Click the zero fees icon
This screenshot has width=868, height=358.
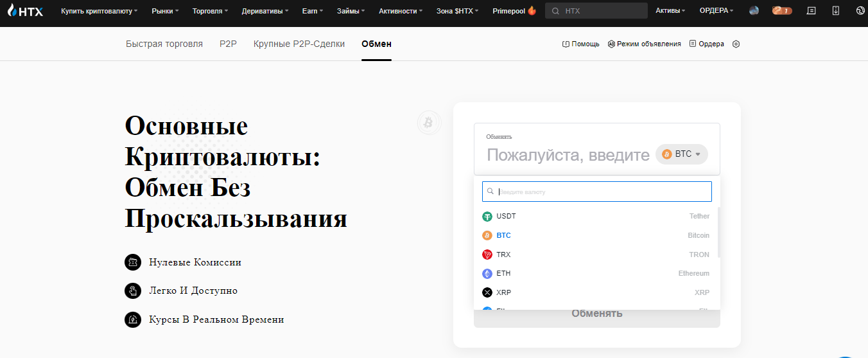[x=133, y=262]
